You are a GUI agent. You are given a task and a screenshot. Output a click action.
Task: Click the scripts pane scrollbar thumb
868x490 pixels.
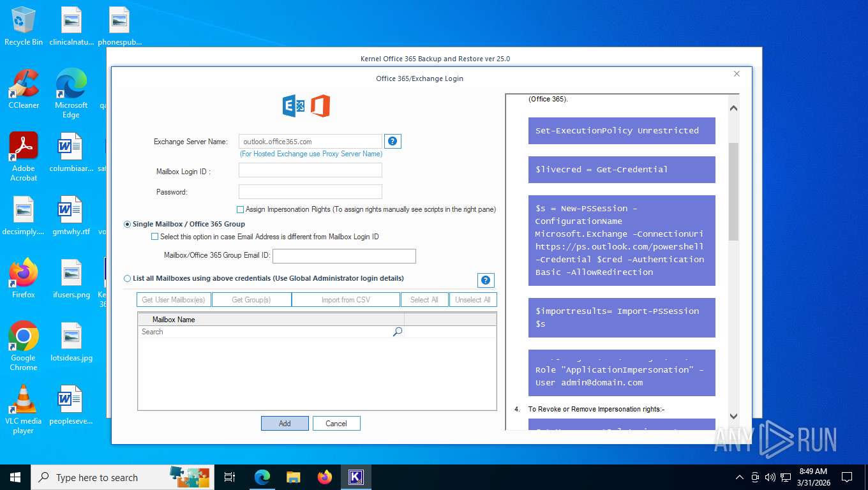[733, 191]
